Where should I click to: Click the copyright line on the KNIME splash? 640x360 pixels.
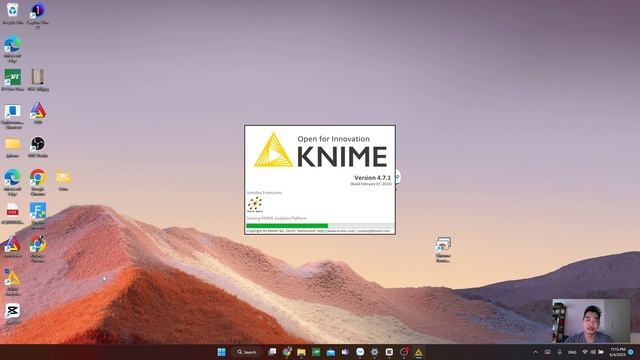tap(318, 231)
